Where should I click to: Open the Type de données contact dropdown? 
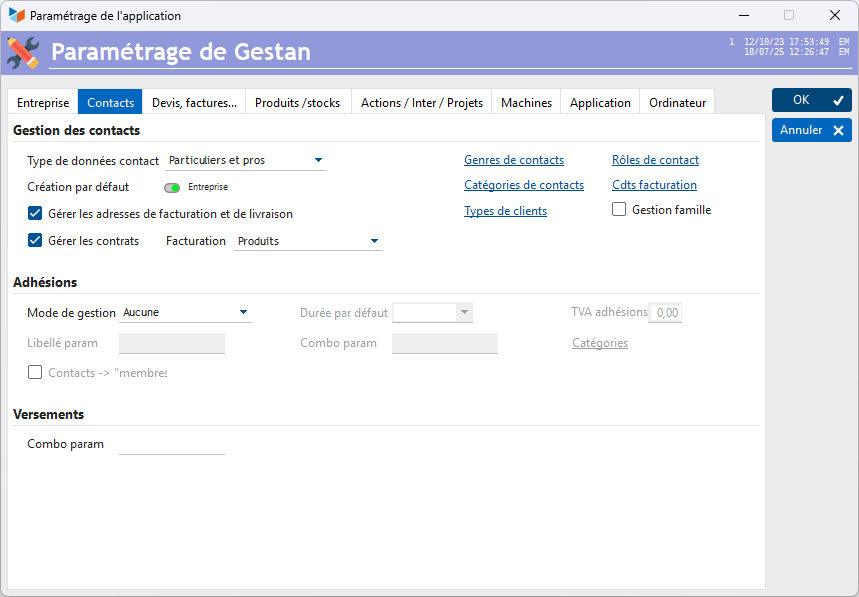pos(246,160)
